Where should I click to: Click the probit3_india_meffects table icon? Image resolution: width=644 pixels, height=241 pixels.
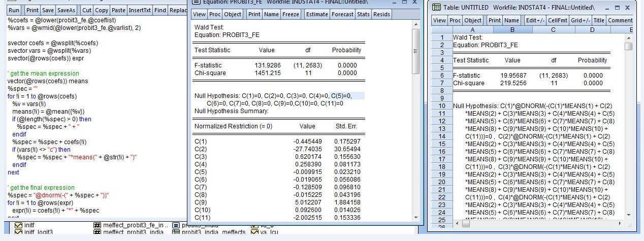pyautogui.click(x=176, y=233)
